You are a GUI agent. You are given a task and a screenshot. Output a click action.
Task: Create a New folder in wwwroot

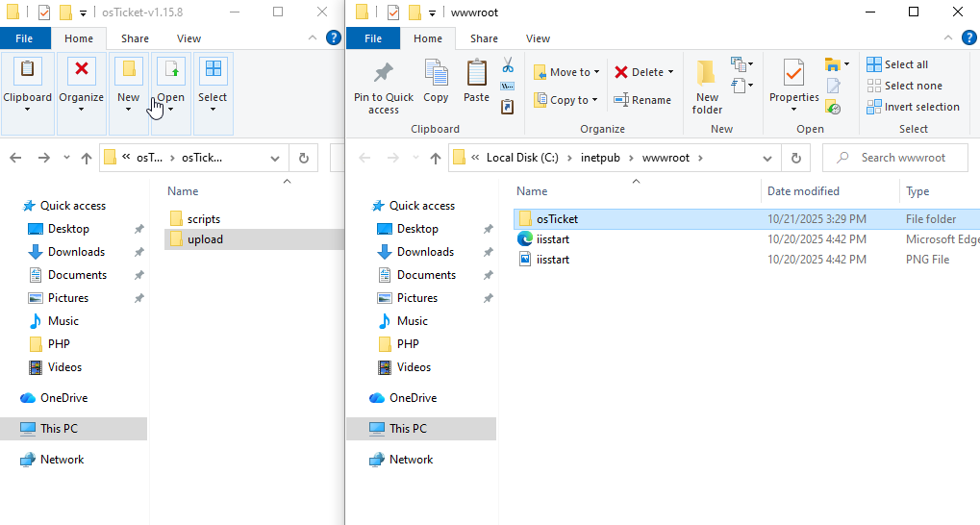[x=707, y=87]
